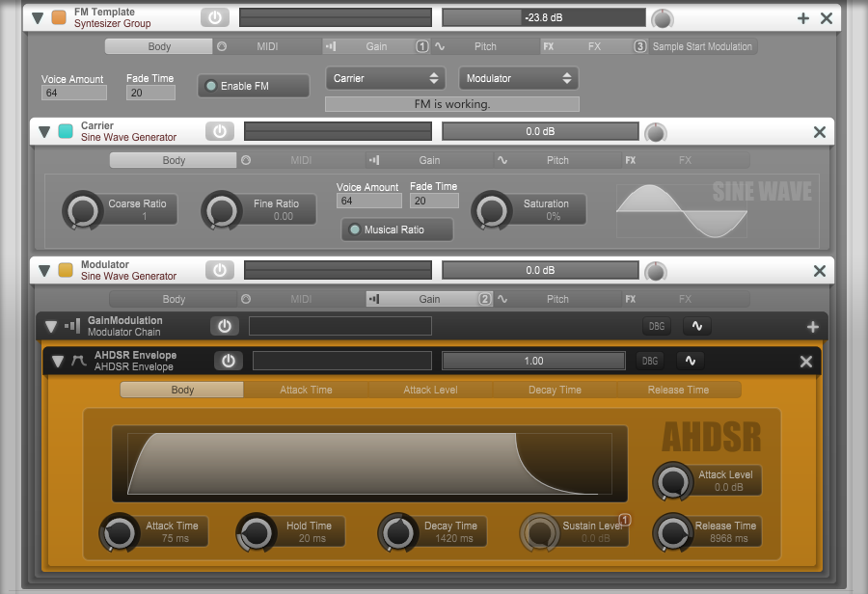The width and height of the screenshot is (868, 594).
Task: Click the Carrier 0.0 dB volume slider
Action: tap(540, 131)
